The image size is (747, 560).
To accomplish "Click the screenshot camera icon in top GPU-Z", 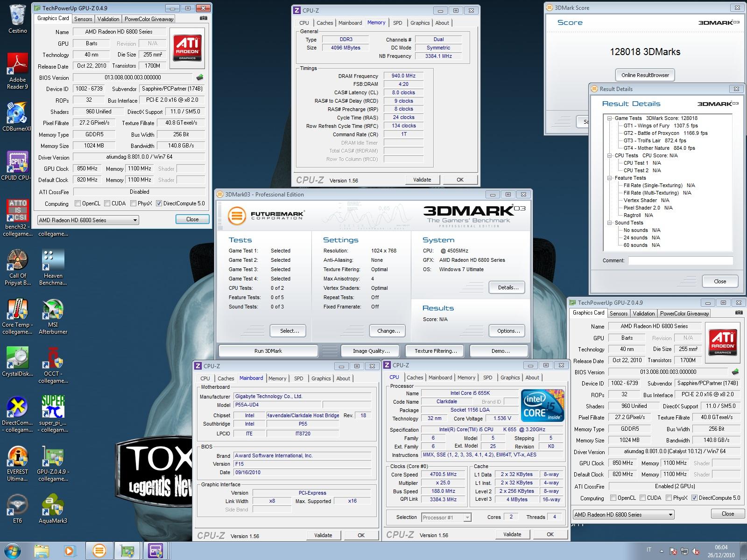I will tap(203, 18).
